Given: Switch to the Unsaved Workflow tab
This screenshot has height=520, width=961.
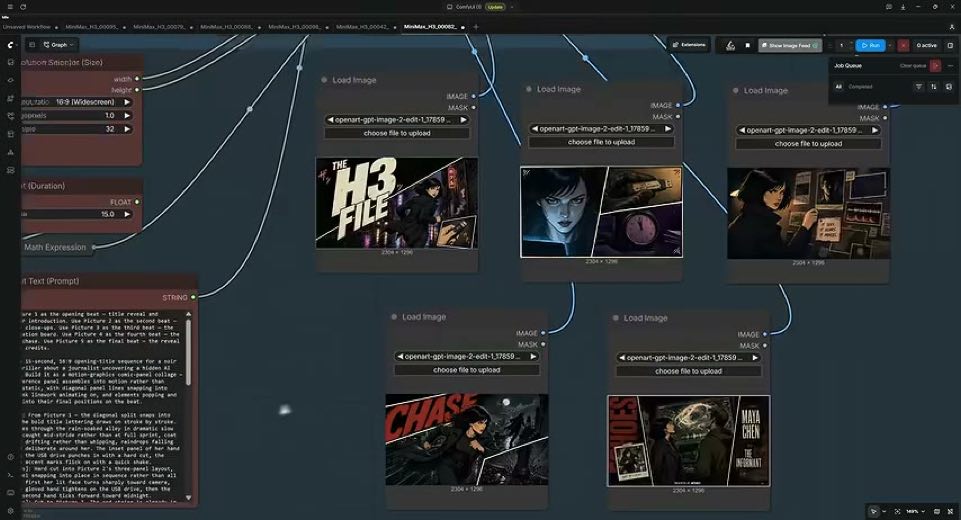Looking at the screenshot, I should 29,27.
